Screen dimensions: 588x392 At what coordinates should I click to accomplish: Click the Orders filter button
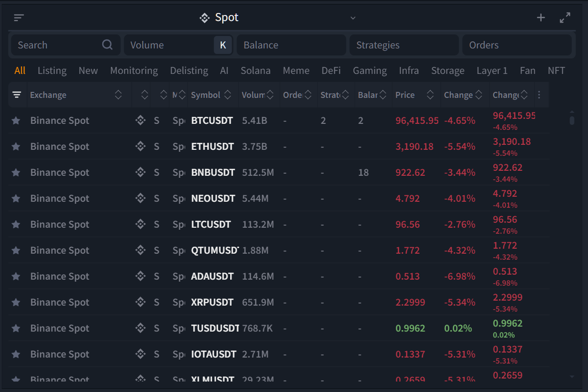517,45
